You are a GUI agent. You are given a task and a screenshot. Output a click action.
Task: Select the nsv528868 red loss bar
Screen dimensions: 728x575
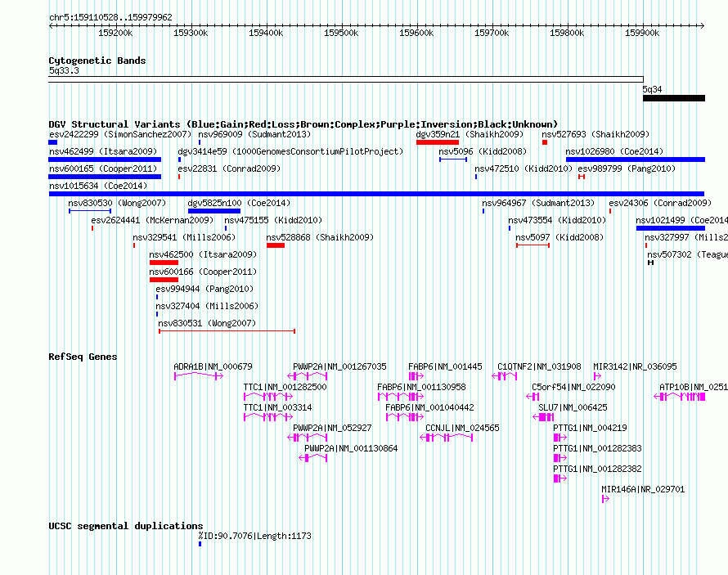(x=276, y=245)
